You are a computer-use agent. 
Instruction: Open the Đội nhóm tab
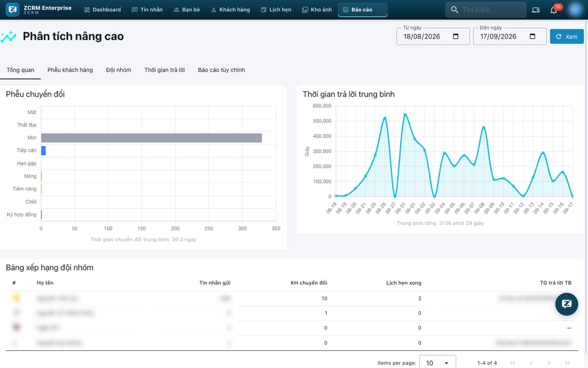coord(119,70)
